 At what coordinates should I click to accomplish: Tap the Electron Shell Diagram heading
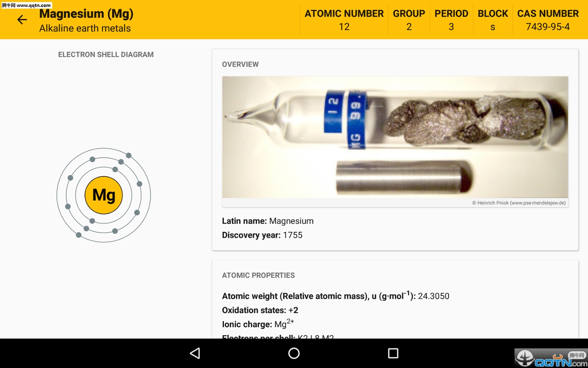tap(106, 54)
